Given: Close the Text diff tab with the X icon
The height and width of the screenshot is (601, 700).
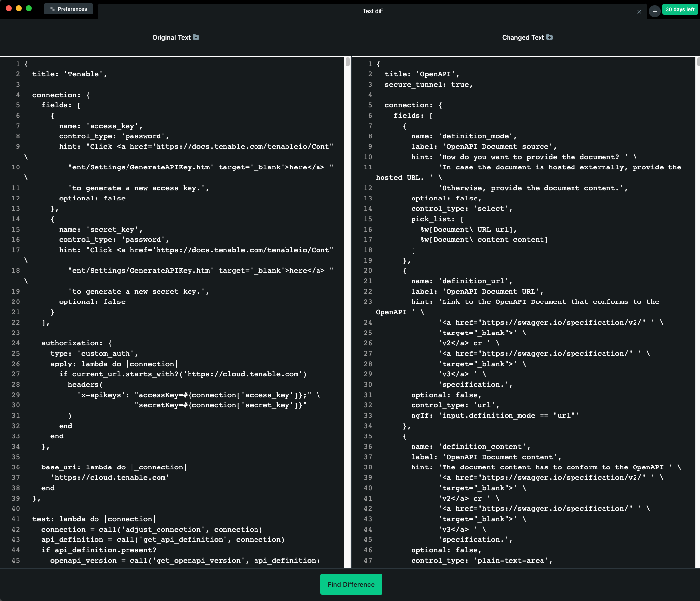Looking at the screenshot, I should [639, 11].
